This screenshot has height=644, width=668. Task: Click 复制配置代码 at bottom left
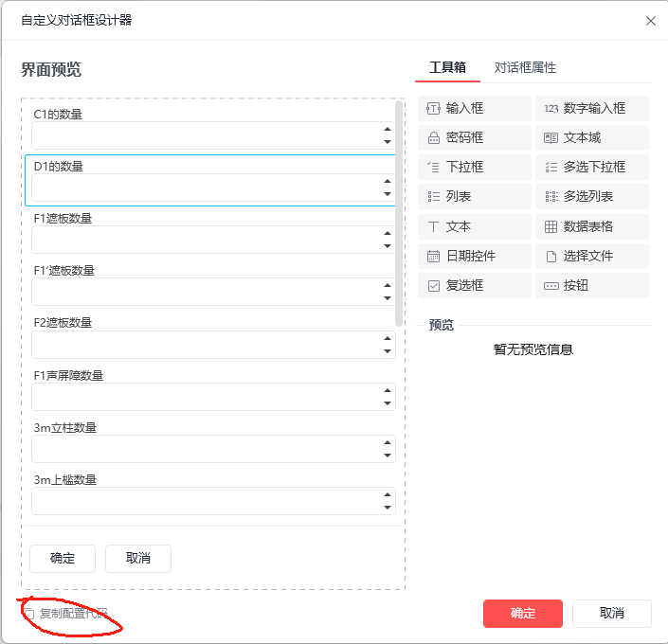pyautogui.click(x=65, y=614)
